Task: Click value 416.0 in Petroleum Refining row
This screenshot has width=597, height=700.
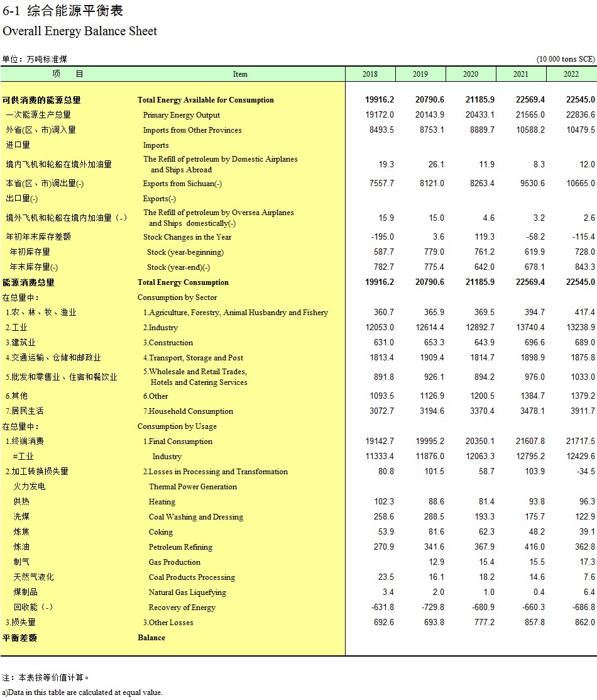Action: (x=535, y=547)
